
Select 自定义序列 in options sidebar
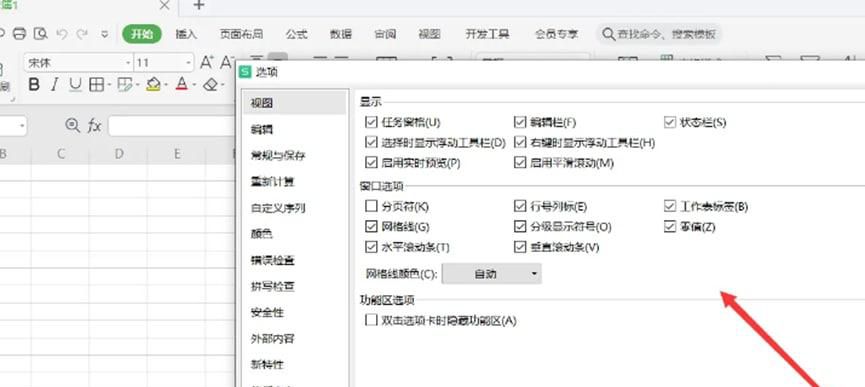[295, 208]
